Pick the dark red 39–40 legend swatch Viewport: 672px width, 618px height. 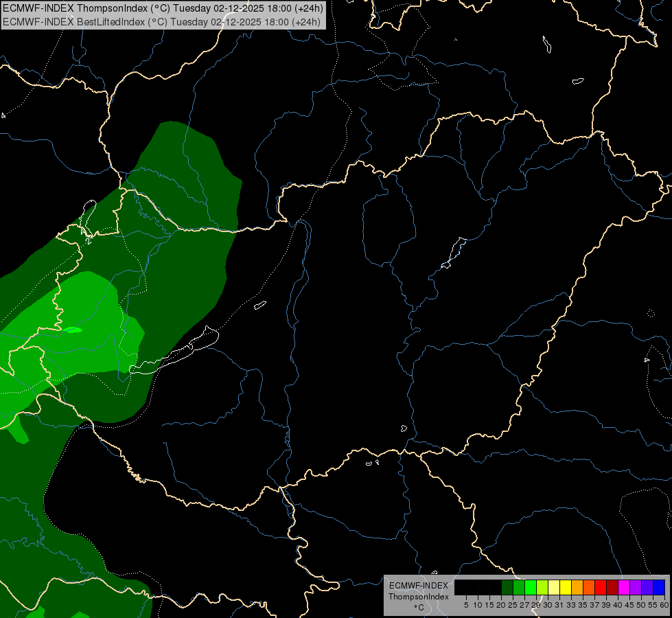pos(612,587)
